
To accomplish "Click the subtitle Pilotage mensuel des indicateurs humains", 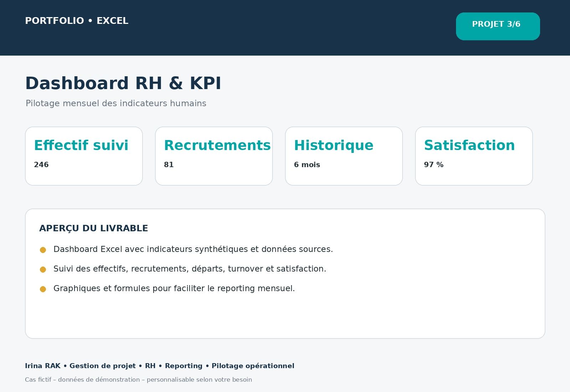I will (116, 103).
